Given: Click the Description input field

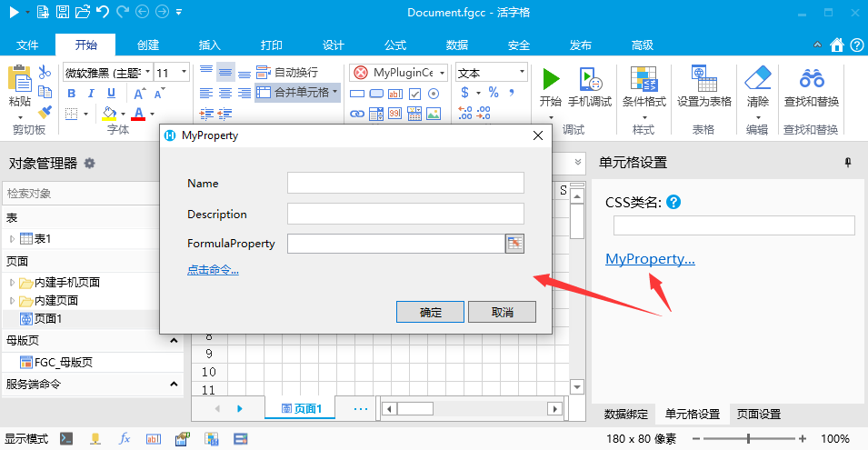Looking at the screenshot, I should [x=405, y=214].
